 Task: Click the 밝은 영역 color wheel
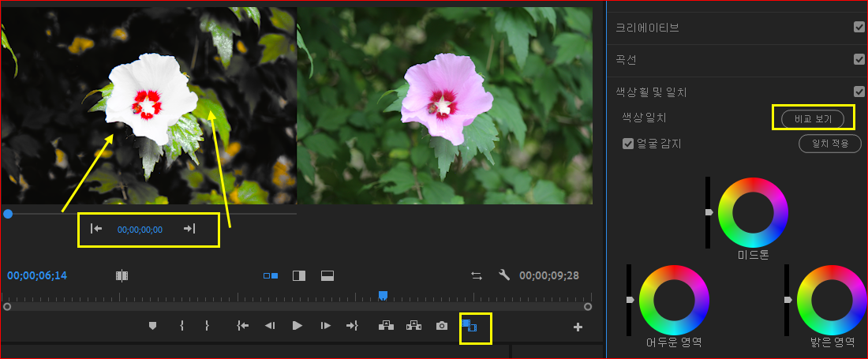point(832,300)
